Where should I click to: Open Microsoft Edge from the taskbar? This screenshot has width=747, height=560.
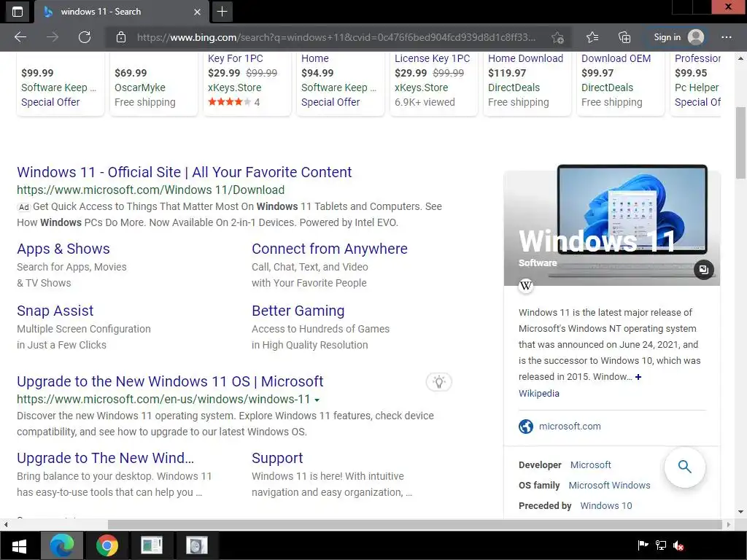click(62, 545)
